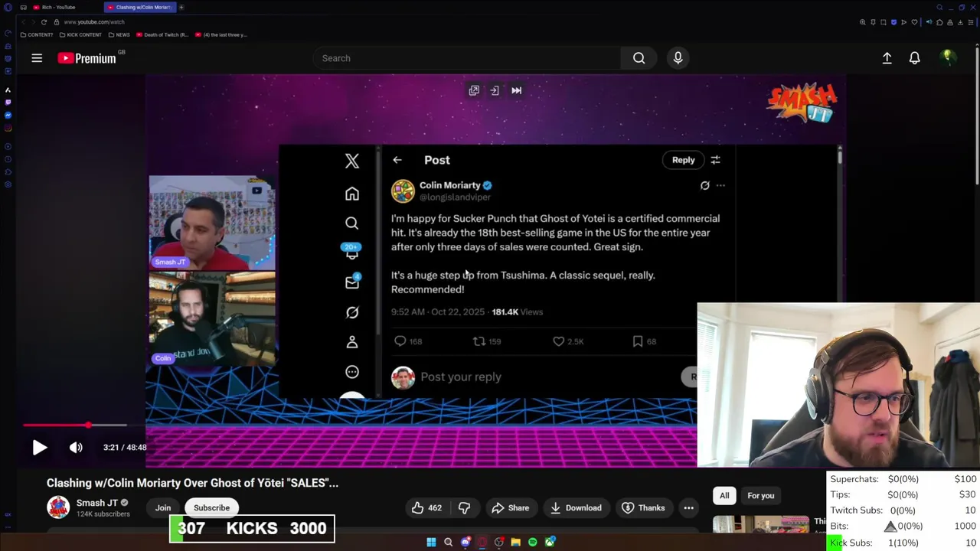Select the For you filter chip
This screenshot has width=980, height=551.
(760, 495)
